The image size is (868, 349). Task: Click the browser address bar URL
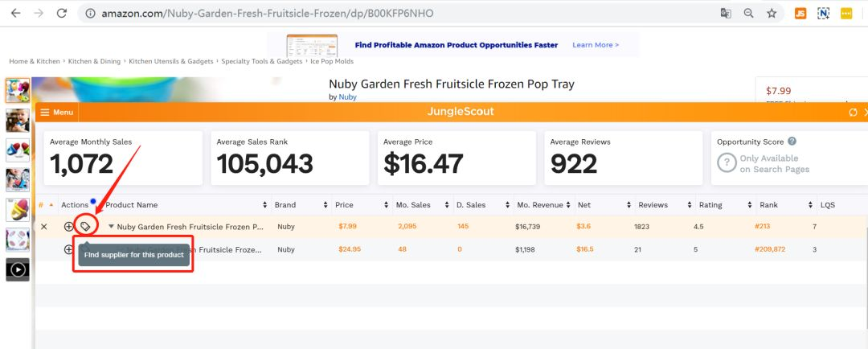[268, 14]
